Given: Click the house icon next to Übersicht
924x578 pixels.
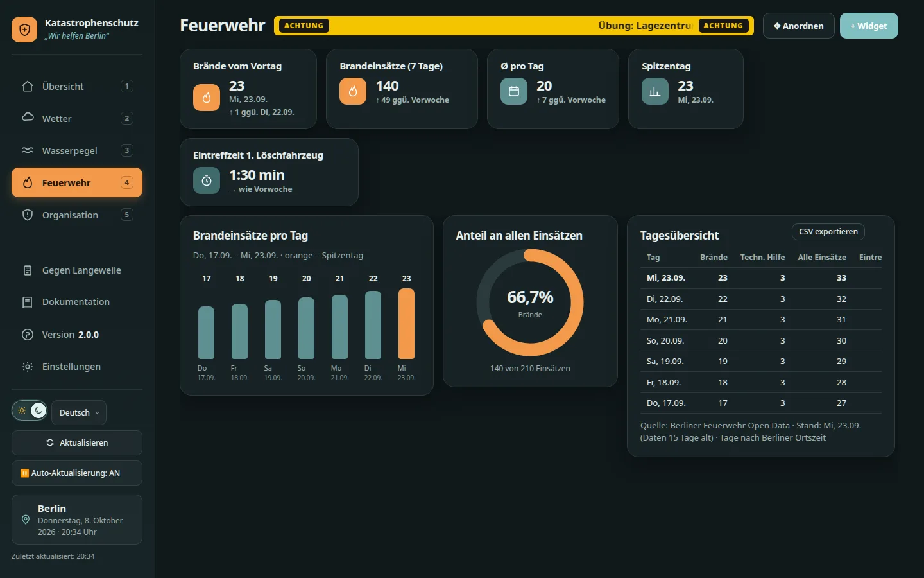Looking at the screenshot, I should tap(28, 86).
